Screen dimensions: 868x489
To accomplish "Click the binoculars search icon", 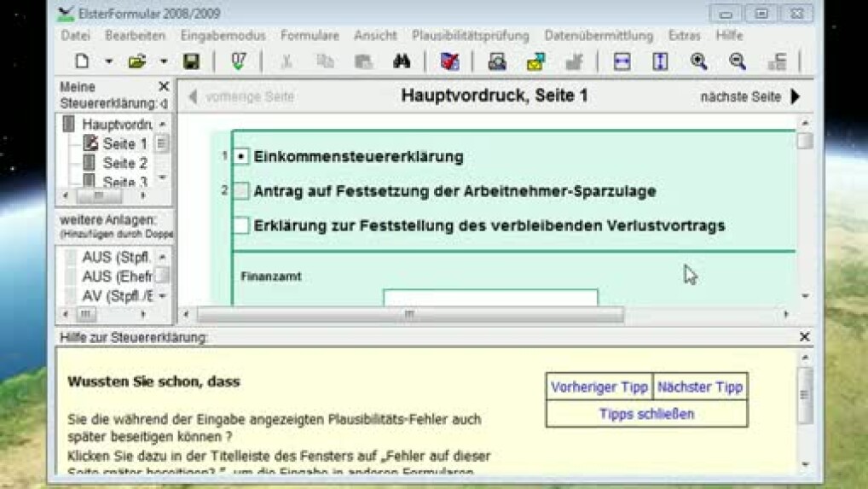I will click(x=402, y=61).
